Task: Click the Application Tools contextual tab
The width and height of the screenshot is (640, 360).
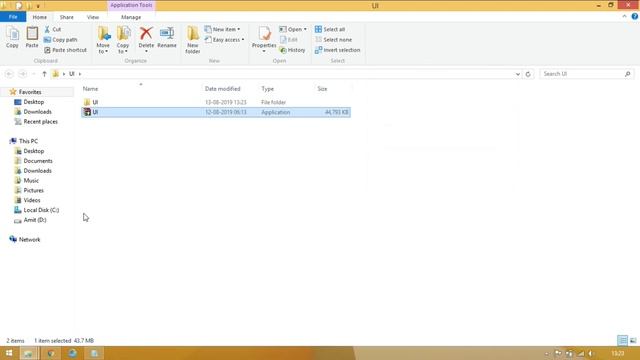Action: pos(131,5)
